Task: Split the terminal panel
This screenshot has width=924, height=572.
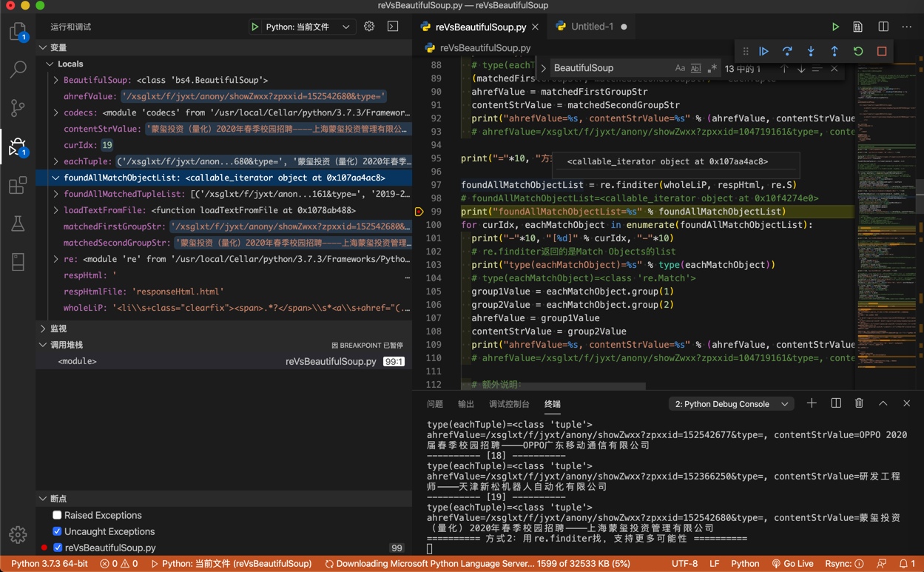Action: pos(836,403)
